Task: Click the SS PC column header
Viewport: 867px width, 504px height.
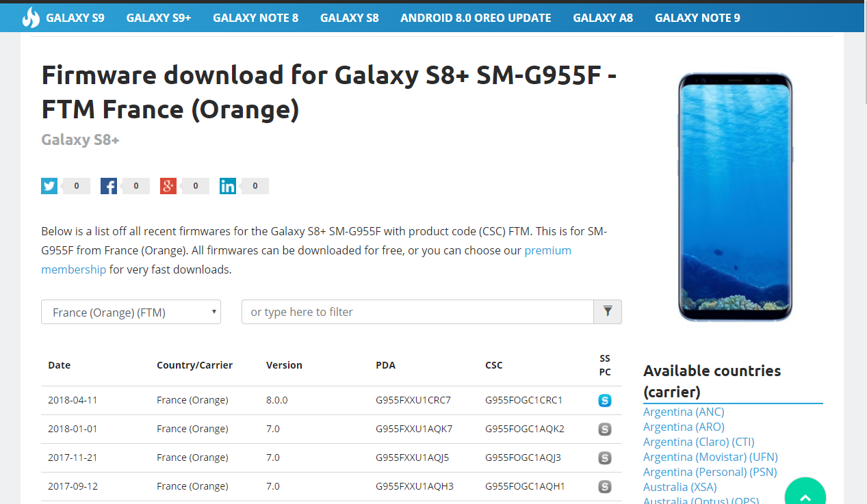Action: click(x=605, y=365)
